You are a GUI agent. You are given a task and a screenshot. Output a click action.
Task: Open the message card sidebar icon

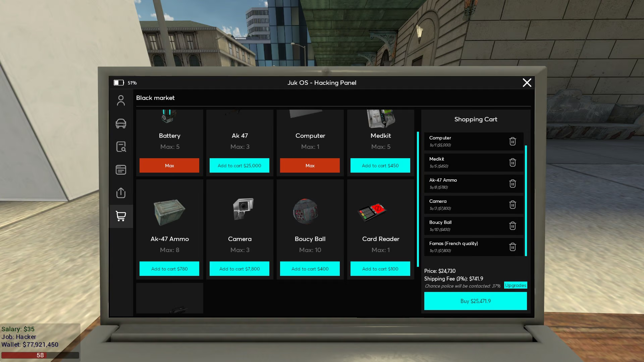[121, 170]
